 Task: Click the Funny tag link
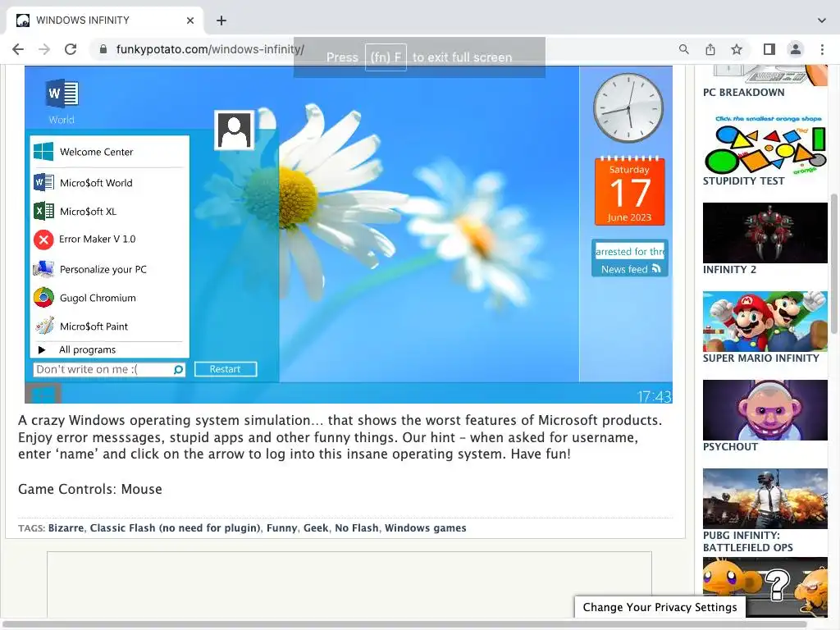tap(282, 527)
